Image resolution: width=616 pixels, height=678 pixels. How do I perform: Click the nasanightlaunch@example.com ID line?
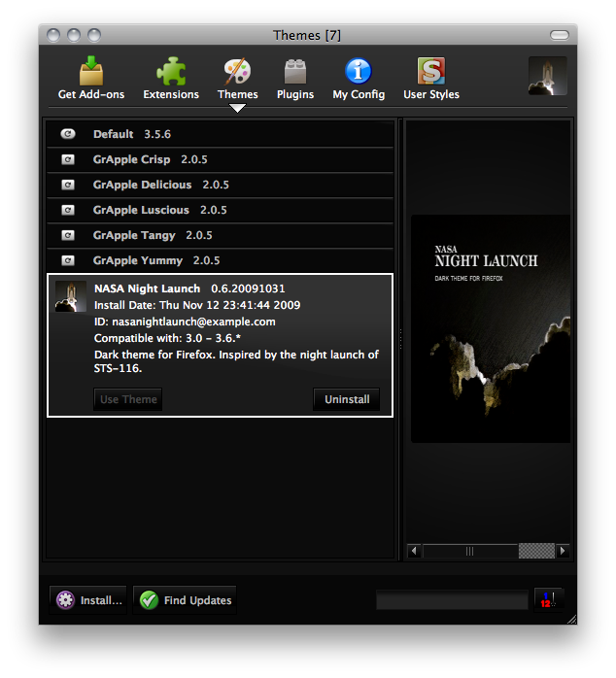tap(185, 322)
